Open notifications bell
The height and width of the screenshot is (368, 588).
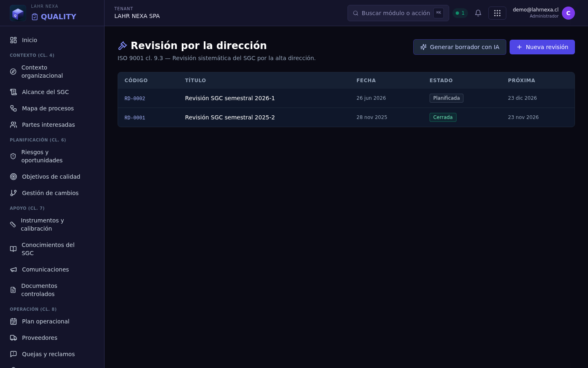point(478,13)
